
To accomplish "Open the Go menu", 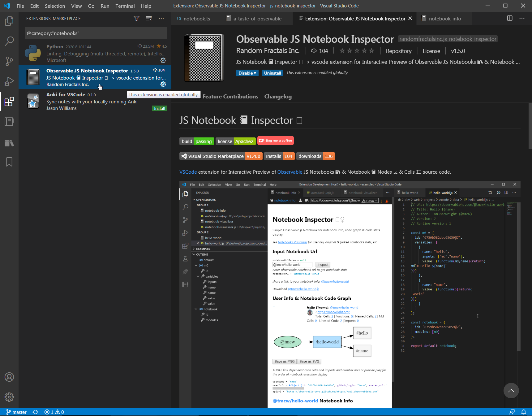I will pos(91,6).
